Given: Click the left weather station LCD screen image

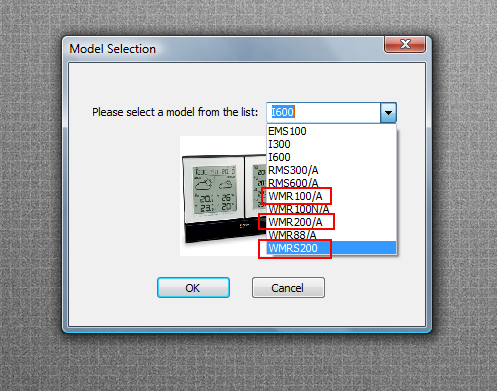Looking at the screenshot, I should click(x=215, y=189).
